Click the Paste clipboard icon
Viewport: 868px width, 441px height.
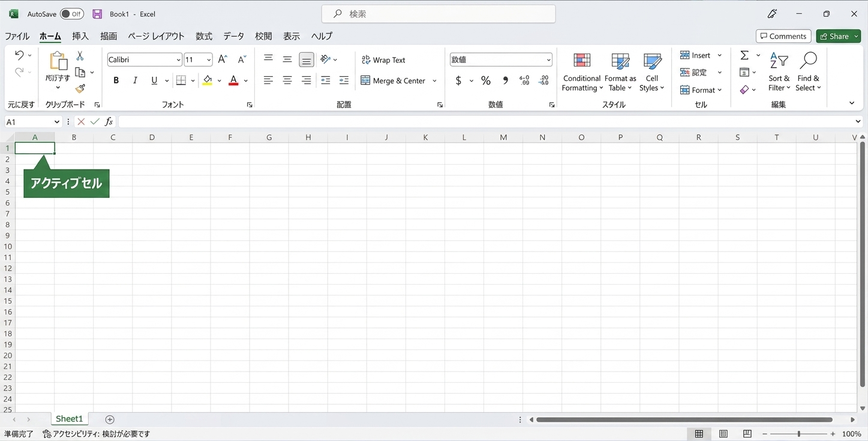[x=58, y=62]
